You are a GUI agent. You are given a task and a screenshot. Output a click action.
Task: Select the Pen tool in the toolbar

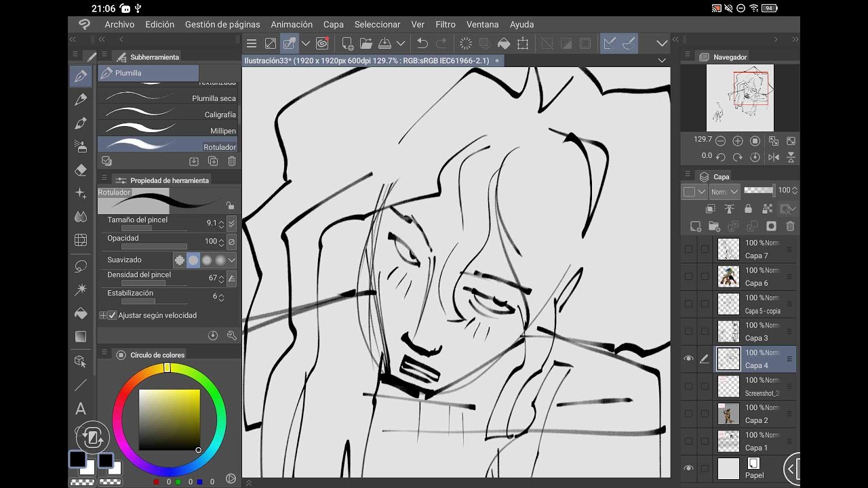81,76
